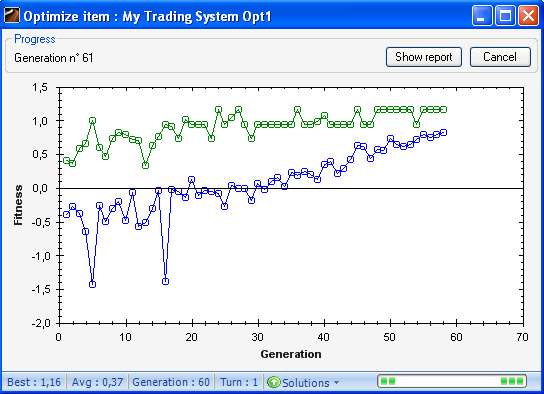Image resolution: width=544 pixels, height=394 pixels.
Task: Click the Avg : 0,37 status panel
Action: tap(97, 382)
